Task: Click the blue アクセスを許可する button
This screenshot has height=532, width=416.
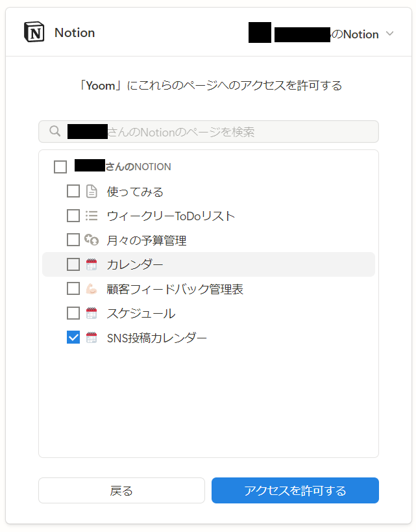Action: 295,490
